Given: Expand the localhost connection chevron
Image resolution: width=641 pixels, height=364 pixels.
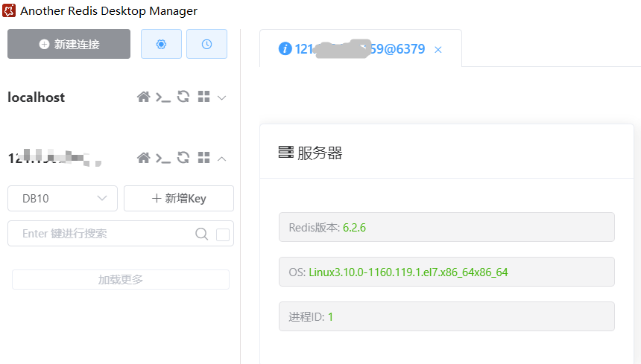Looking at the screenshot, I should pyautogui.click(x=221, y=98).
